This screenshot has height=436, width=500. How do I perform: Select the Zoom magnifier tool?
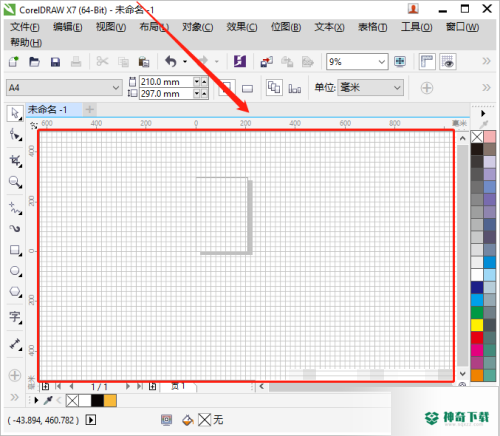pyautogui.click(x=15, y=182)
